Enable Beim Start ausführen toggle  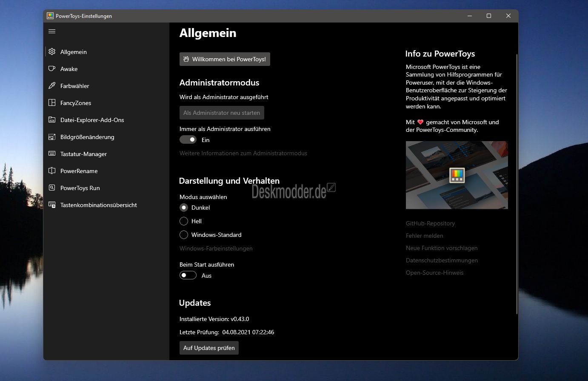(188, 275)
